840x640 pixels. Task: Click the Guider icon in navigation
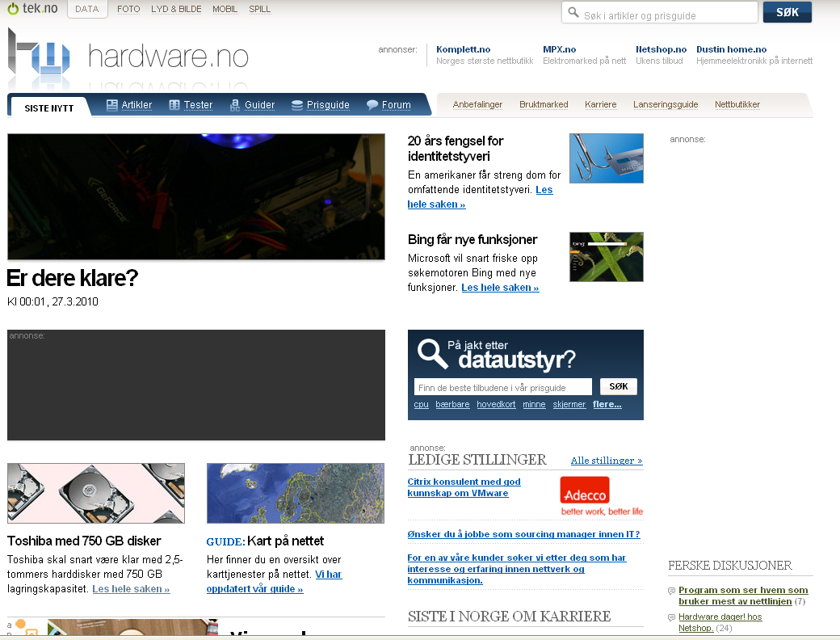tap(235, 105)
